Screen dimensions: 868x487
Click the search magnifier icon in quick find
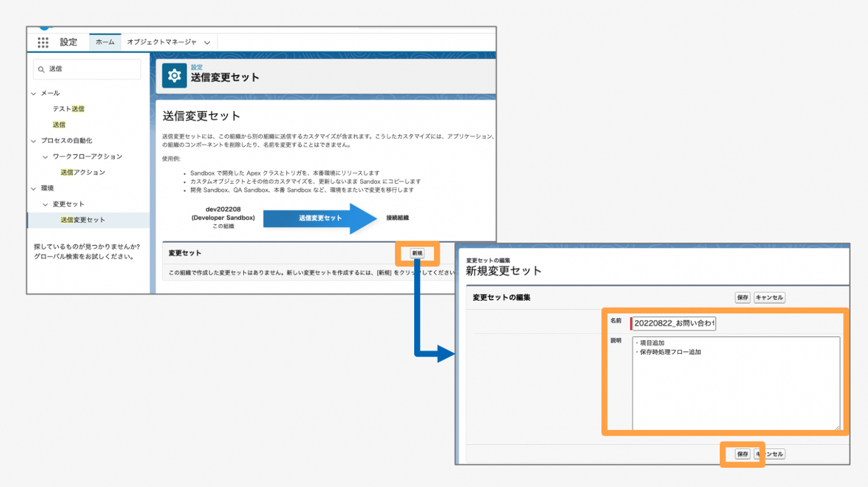[x=42, y=69]
